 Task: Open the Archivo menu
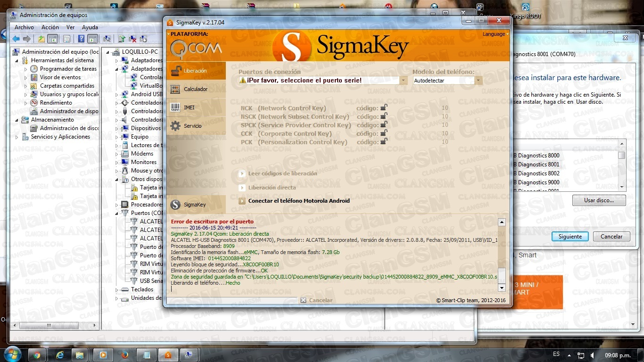(24, 27)
